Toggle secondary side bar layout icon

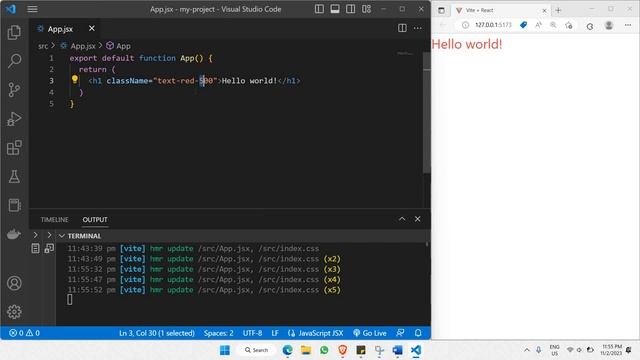[x=350, y=9]
